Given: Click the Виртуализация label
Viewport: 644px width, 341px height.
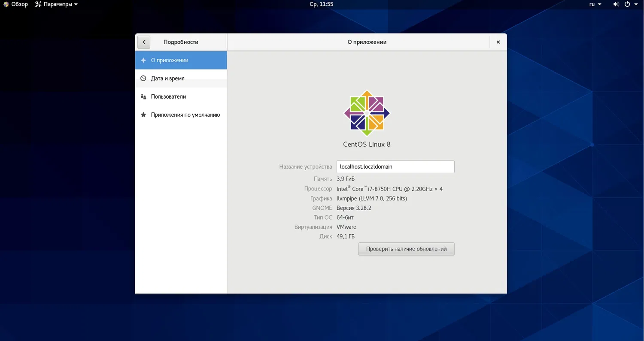Looking at the screenshot, I should [x=313, y=227].
